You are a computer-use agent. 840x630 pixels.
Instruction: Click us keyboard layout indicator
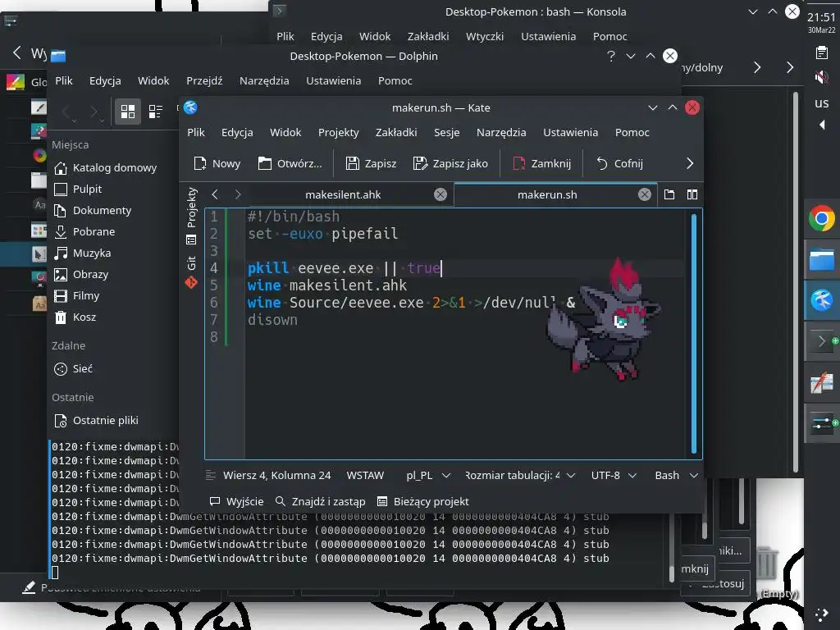pyautogui.click(x=822, y=103)
